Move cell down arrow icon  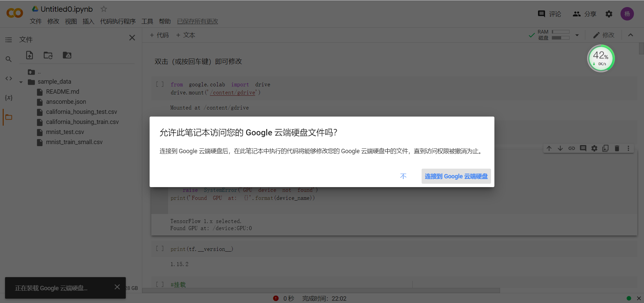560,148
